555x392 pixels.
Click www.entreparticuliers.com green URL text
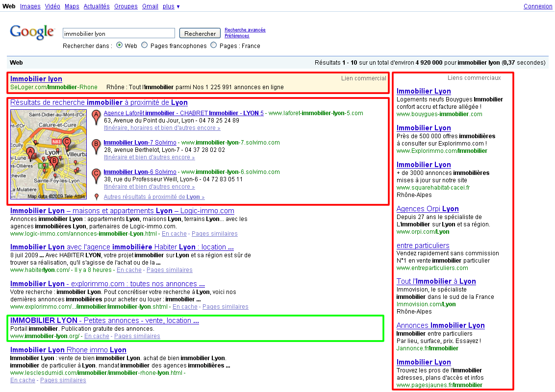pyautogui.click(x=432, y=268)
